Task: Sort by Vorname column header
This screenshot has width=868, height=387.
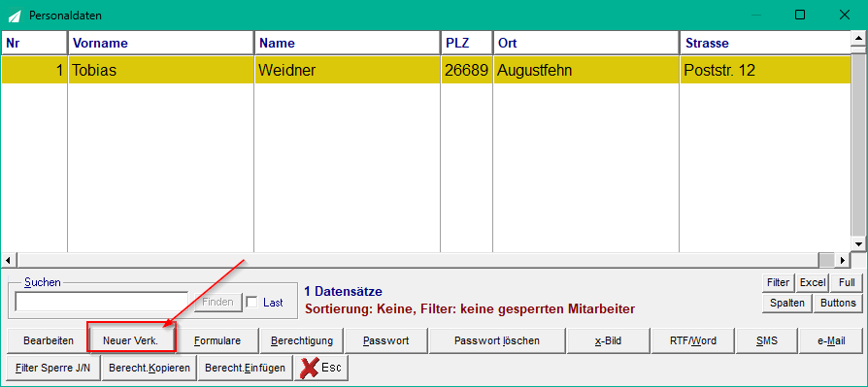Action: pos(160,43)
